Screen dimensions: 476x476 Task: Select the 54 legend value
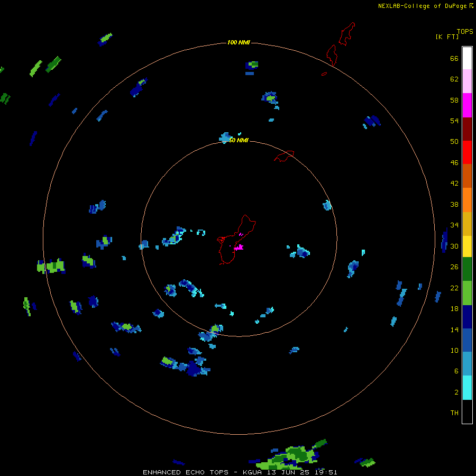pos(454,121)
